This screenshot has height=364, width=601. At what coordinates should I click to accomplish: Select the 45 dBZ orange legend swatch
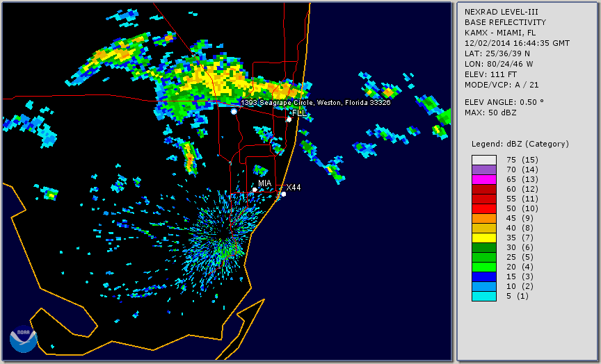484,218
